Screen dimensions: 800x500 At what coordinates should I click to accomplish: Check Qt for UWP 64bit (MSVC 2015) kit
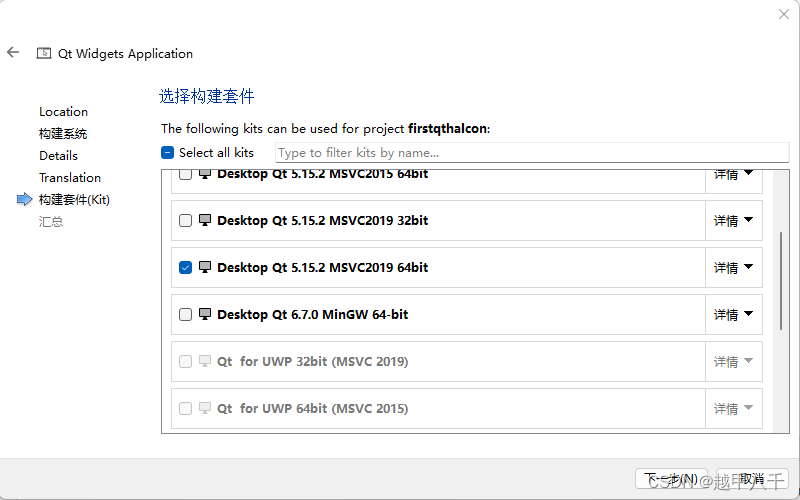(x=185, y=408)
